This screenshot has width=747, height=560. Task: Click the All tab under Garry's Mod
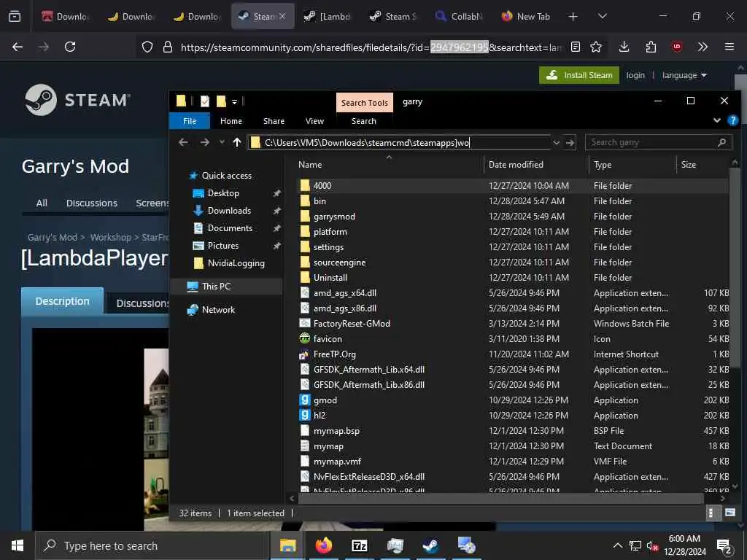click(42, 203)
